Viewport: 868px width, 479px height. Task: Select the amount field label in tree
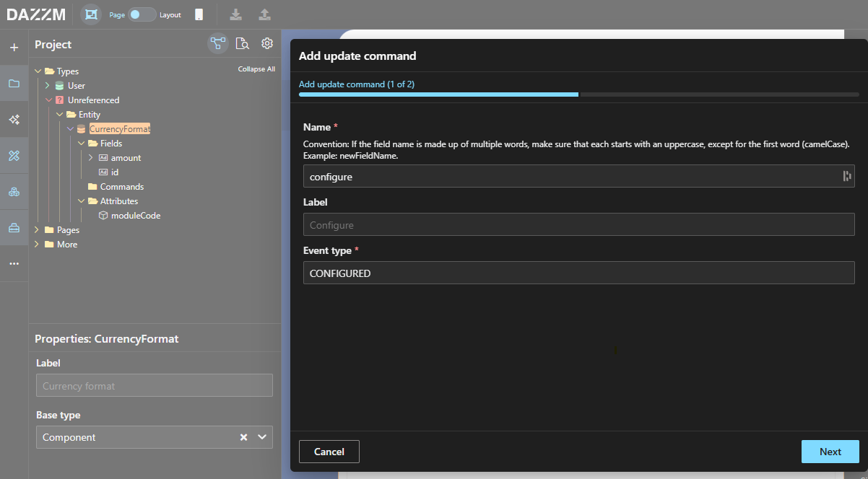click(126, 158)
